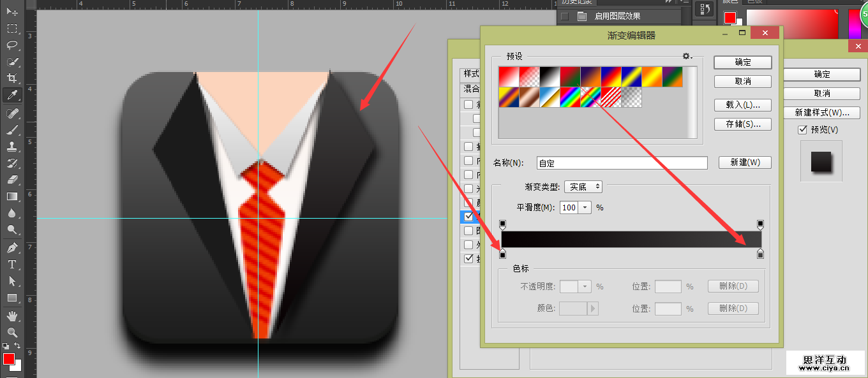Image resolution: width=868 pixels, height=378 pixels.
Task: Select the Eyedropper tool
Action: click(12, 95)
